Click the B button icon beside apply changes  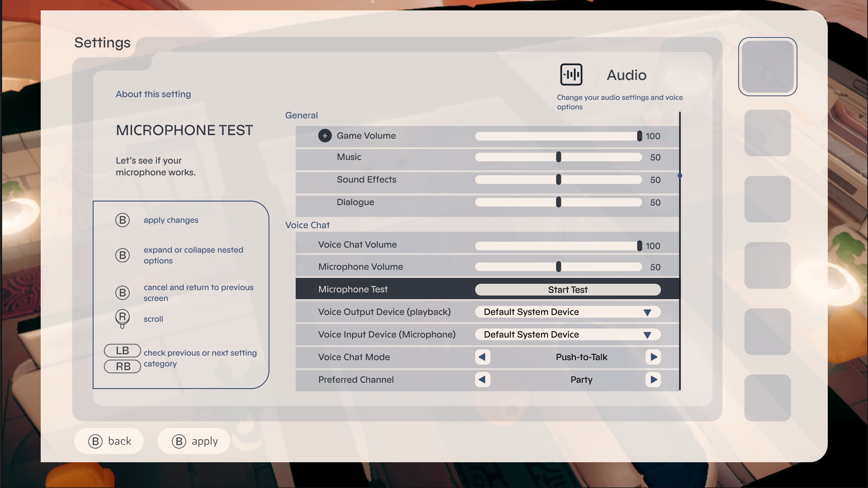point(122,220)
